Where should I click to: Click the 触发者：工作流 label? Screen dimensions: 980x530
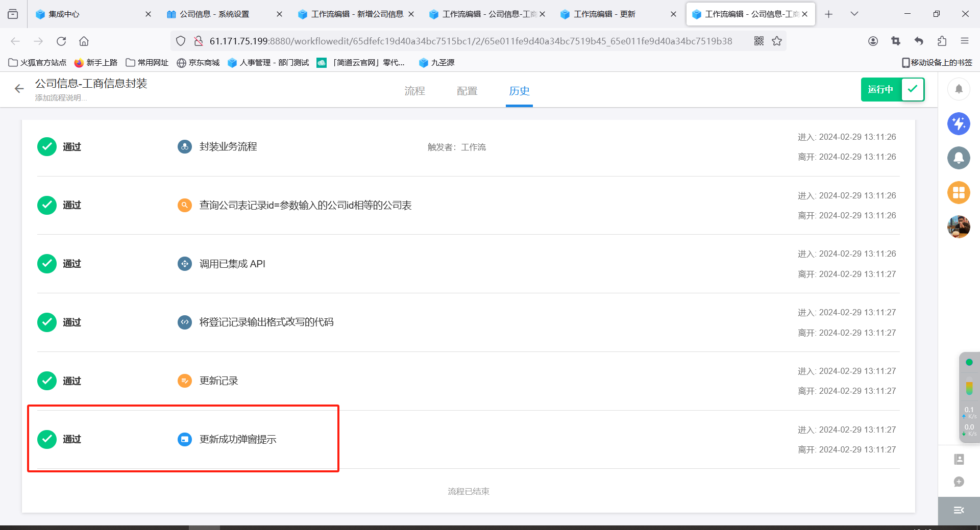coord(457,147)
